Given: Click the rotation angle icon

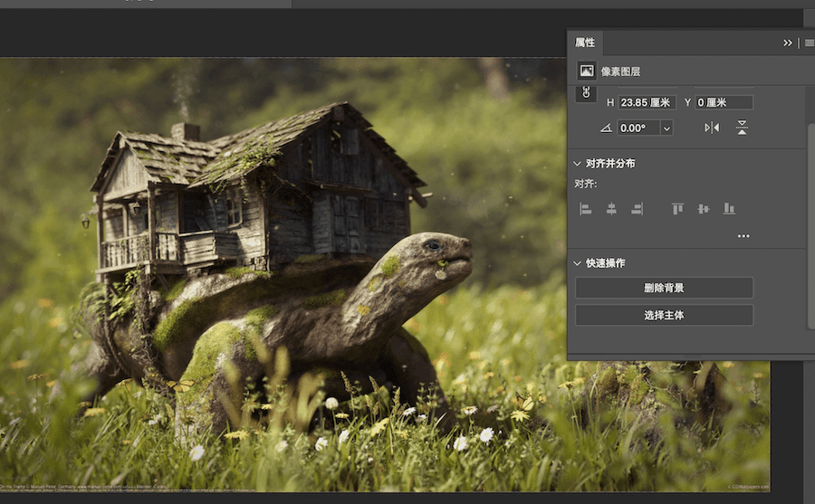Looking at the screenshot, I should click(x=606, y=128).
